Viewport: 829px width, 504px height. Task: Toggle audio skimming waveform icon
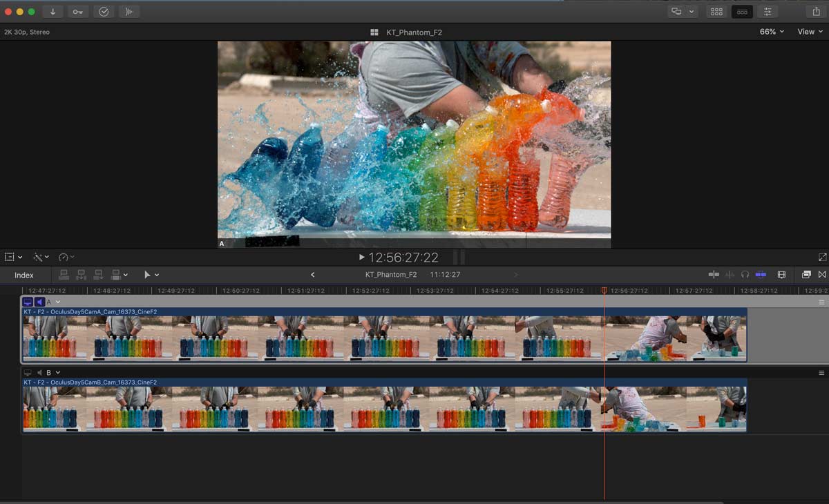pyautogui.click(x=730, y=275)
